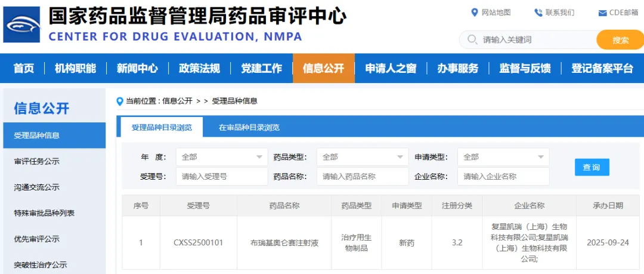
Task: Click the 企业名称 input field
Action: point(503,177)
